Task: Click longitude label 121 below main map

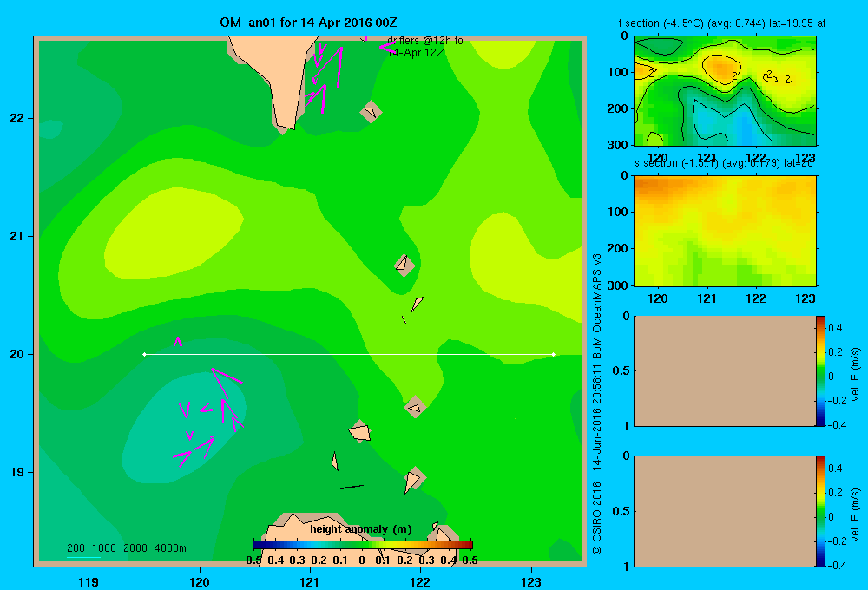Action: pyautogui.click(x=310, y=581)
